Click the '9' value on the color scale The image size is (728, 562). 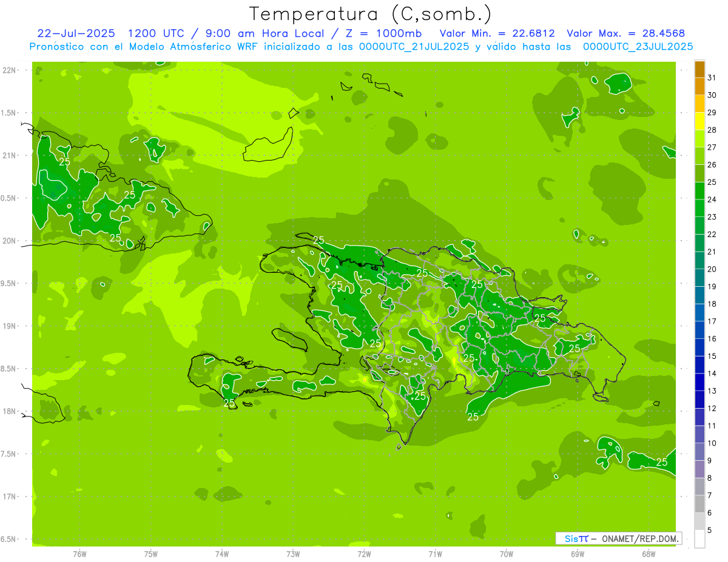(x=709, y=461)
